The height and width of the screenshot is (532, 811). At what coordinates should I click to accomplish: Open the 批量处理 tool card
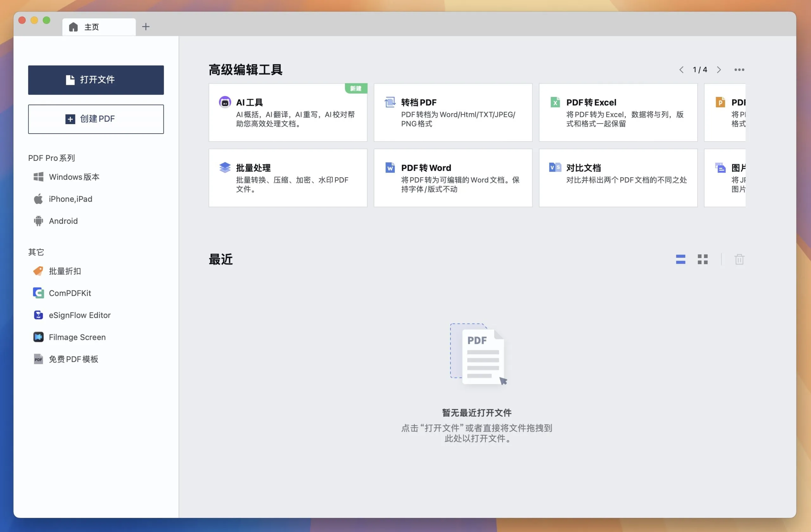[288, 178]
